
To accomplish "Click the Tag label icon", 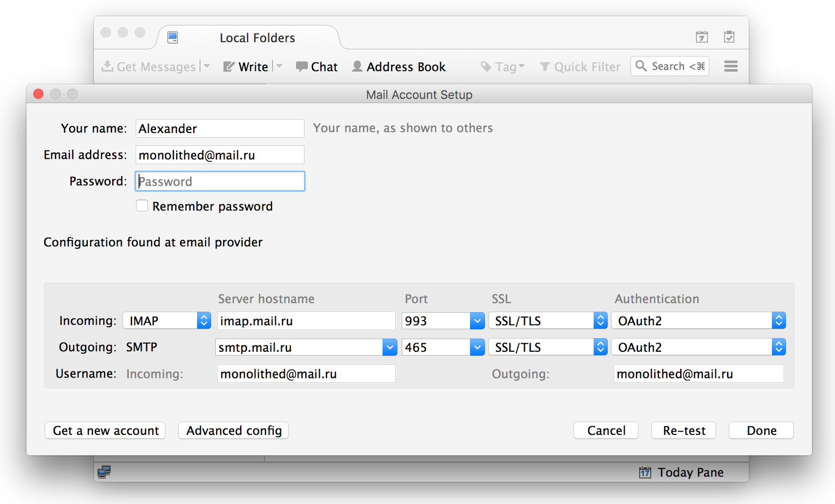I will point(486,67).
